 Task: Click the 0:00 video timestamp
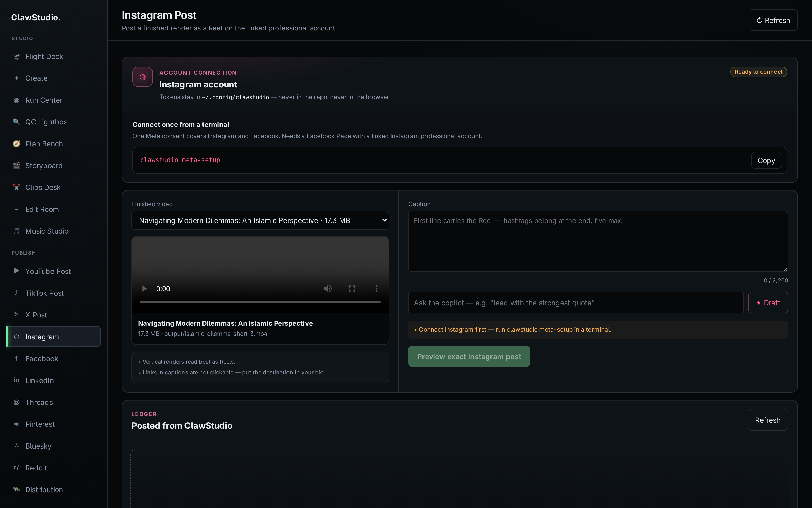[163, 289]
